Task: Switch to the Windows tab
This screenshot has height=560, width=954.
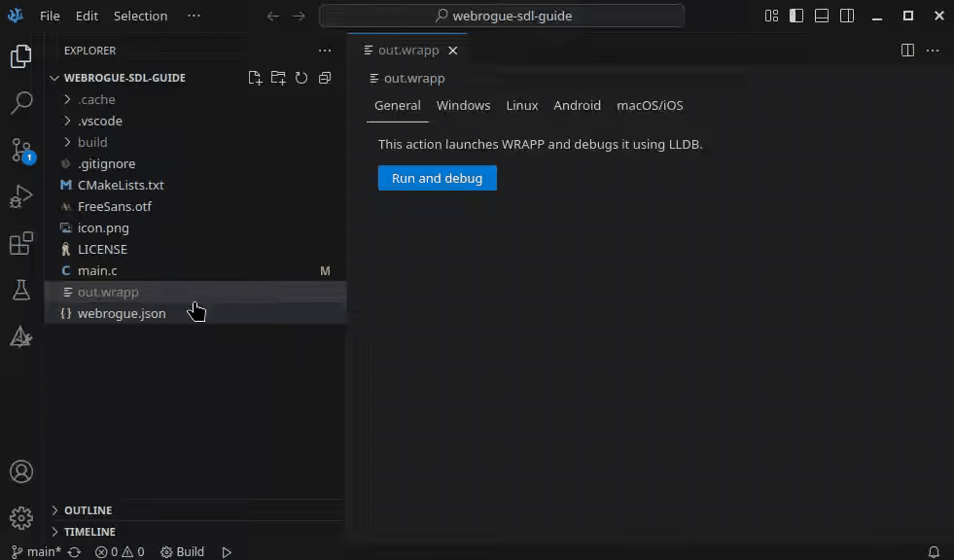Action: tap(463, 105)
